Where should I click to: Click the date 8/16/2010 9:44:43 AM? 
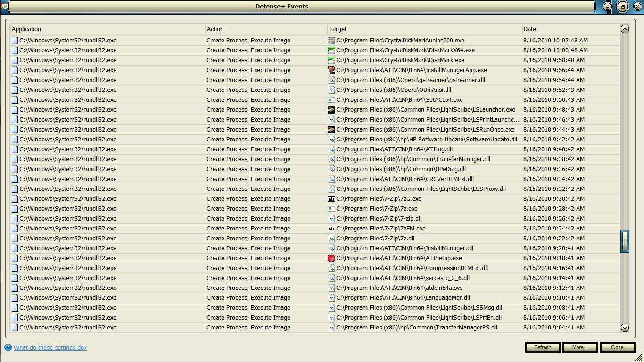(554, 130)
